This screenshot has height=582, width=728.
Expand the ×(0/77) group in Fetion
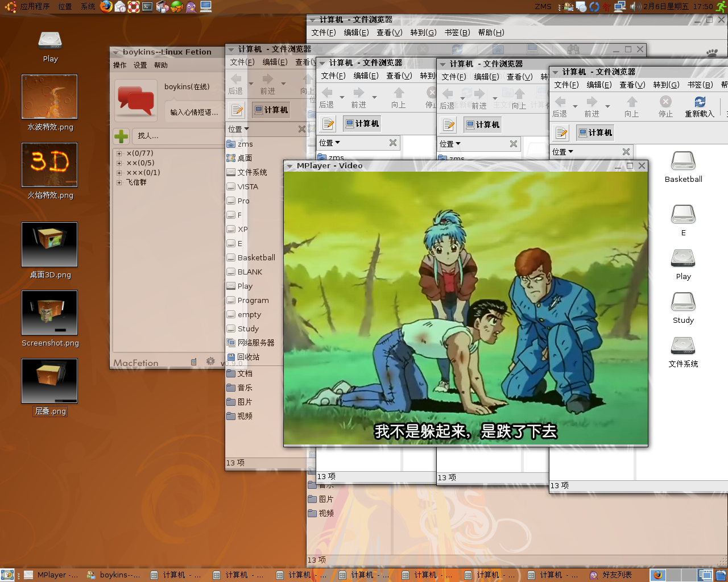click(119, 153)
